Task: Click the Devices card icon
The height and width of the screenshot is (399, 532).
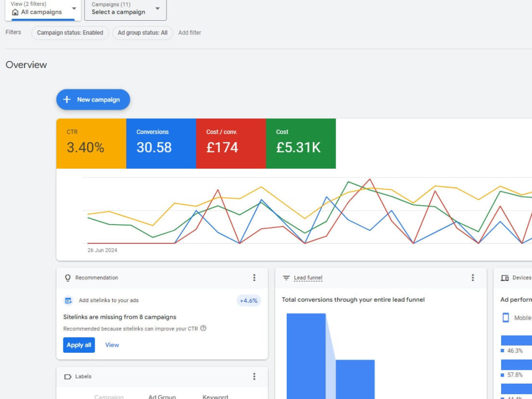Action: (x=504, y=278)
